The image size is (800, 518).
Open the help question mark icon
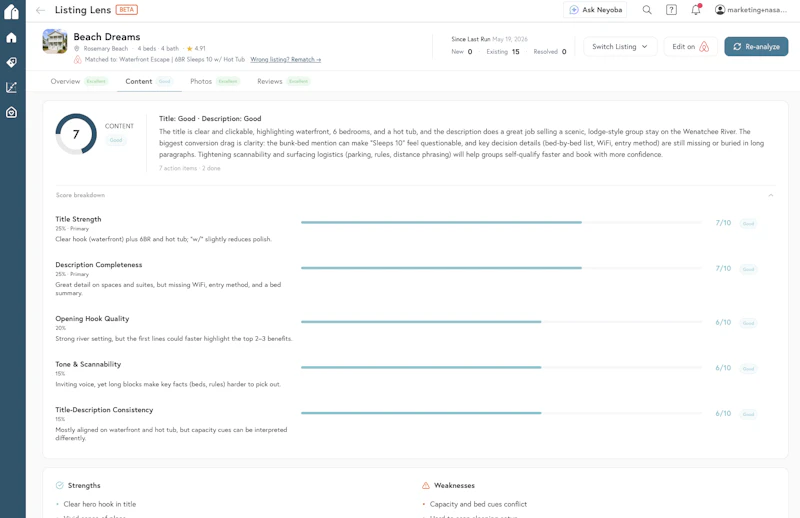pos(671,10)
